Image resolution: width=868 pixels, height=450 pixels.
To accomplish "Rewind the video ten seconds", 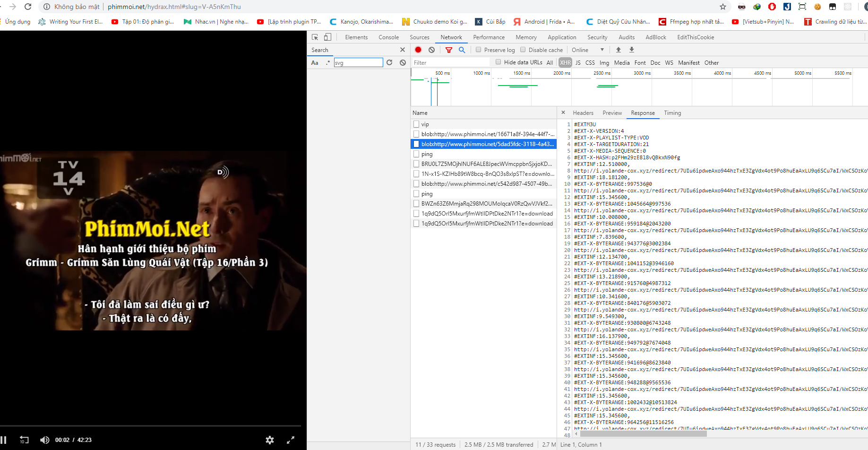I will [x=24, y=440].
